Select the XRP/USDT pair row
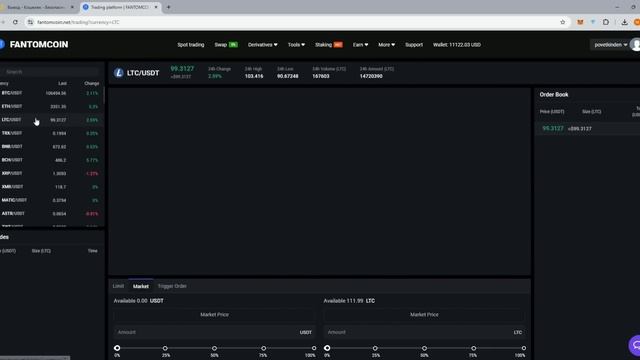 (x=51, y=173)
